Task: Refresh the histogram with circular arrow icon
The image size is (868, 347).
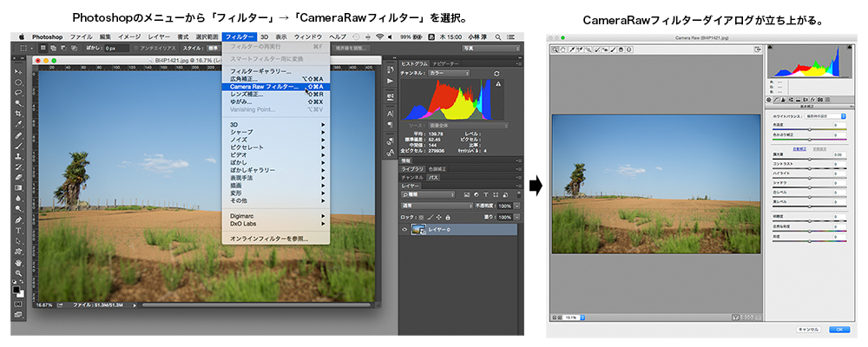Action: pyautogui.click(x=496, y=74)
